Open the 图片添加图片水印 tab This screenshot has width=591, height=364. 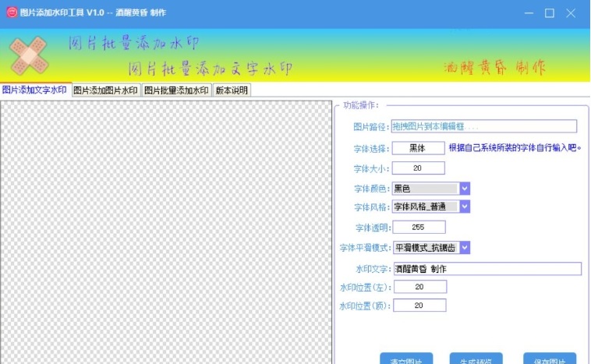point(106,90)
